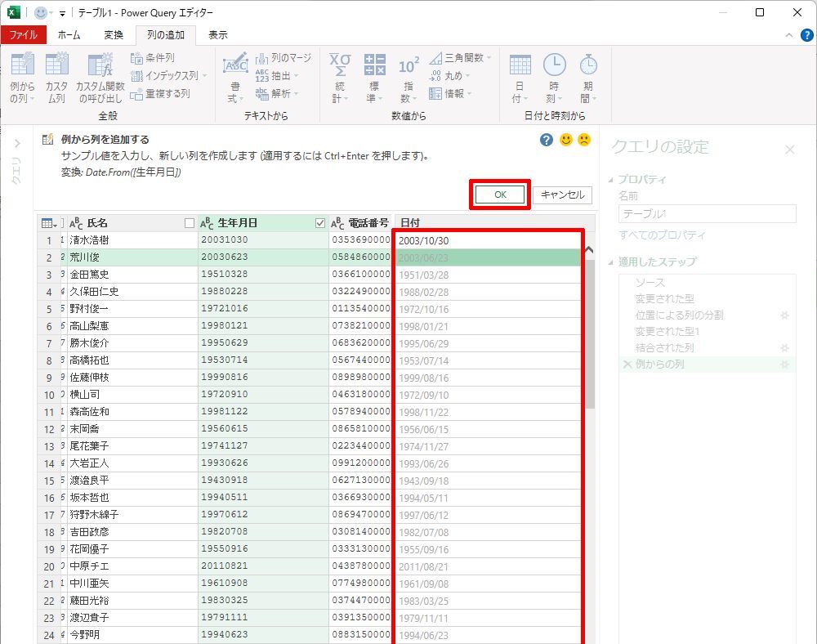Click the Standard (標準) arithmetic icon
Viewport: 817px width, 644px height.
(374, 65)
